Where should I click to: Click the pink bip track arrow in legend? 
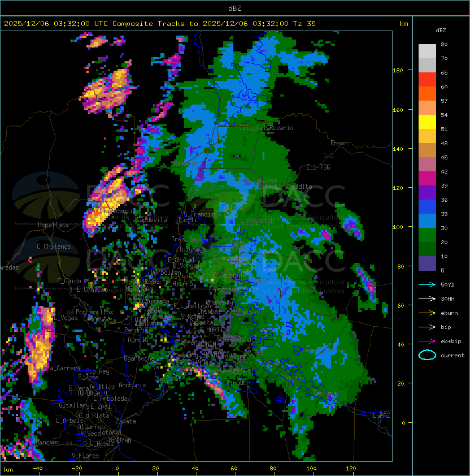pyautogui.click(x=427, y=327)
